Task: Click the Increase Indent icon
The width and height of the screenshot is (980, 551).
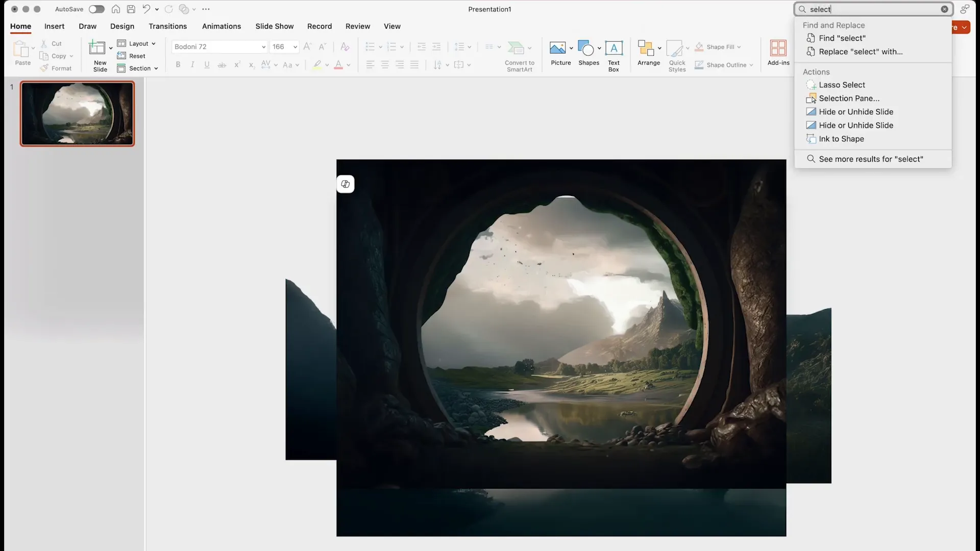Action: click(436, 47)
